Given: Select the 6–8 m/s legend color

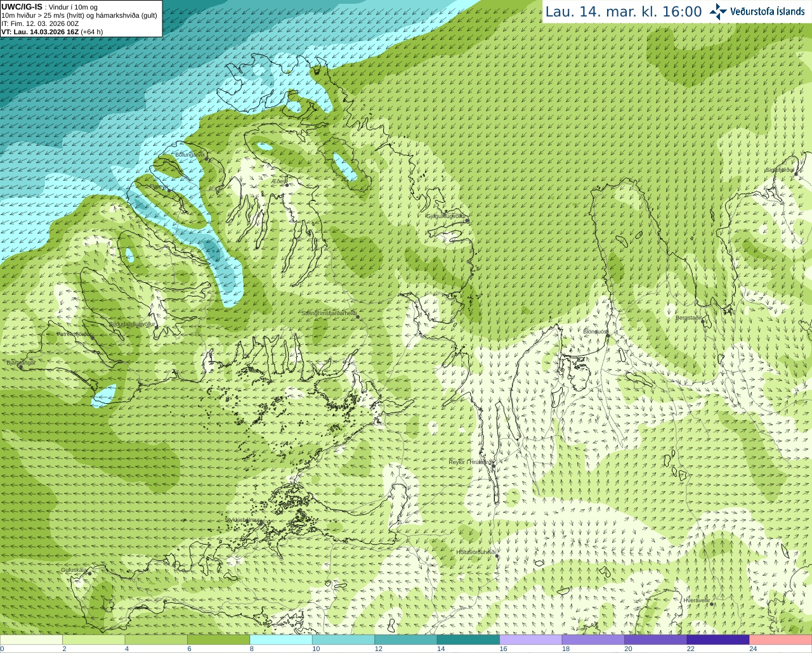Looking at the screenshot, I should [x=218, y=640].
